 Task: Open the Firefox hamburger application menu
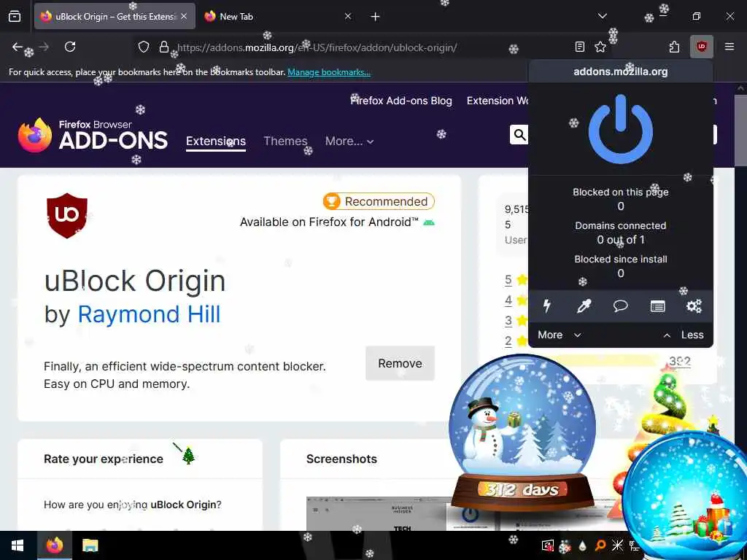[x=729, y=47]
